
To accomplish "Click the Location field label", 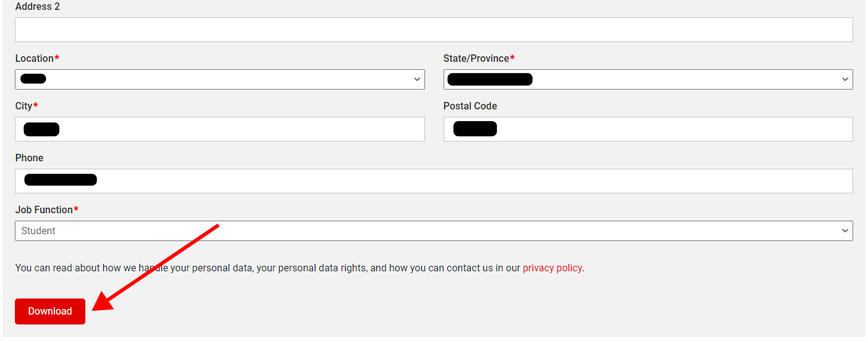I will pyautogui.click(x=35, y=58).
